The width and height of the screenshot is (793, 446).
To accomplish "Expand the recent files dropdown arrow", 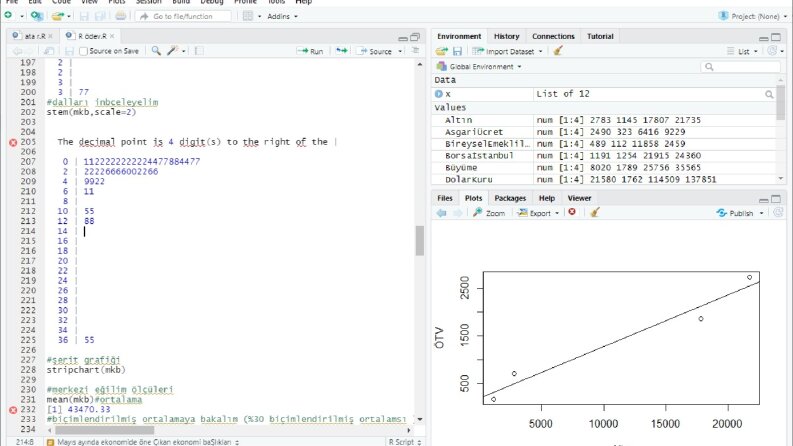I will [x=69, y=16].
